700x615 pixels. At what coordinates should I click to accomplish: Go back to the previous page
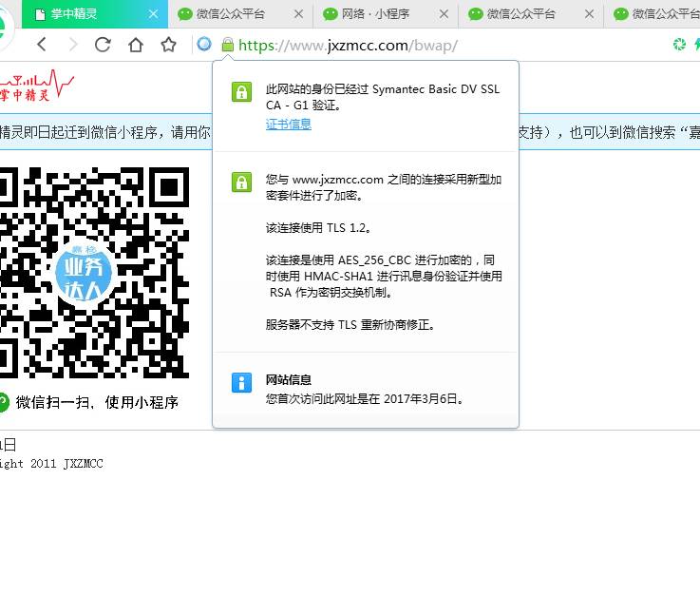42,45
